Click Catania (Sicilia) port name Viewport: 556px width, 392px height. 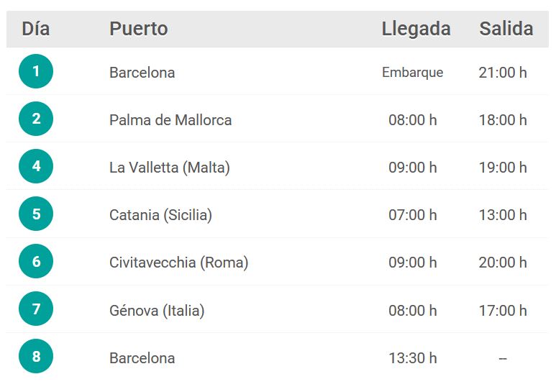pos(160,215)
